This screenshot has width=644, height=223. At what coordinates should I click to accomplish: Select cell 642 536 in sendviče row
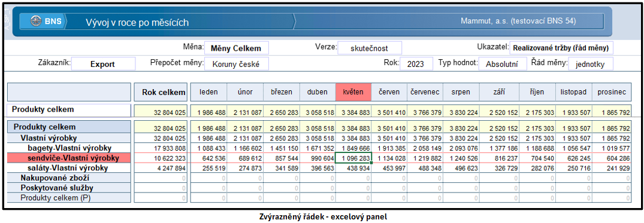point(208,158)
